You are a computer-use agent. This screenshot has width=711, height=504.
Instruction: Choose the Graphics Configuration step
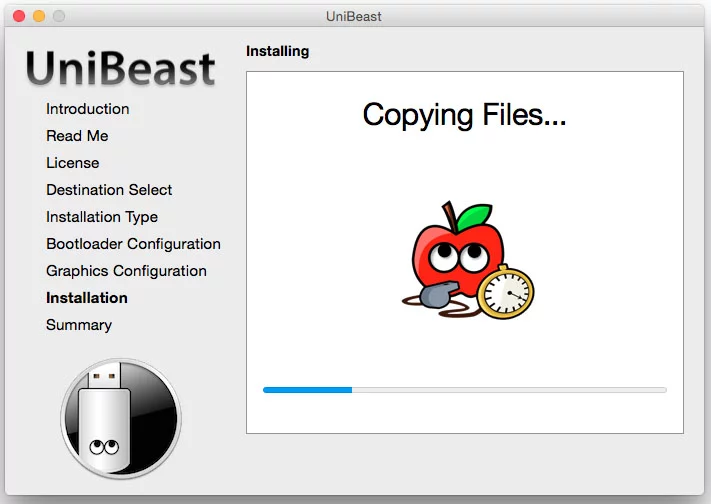[126, 271]
